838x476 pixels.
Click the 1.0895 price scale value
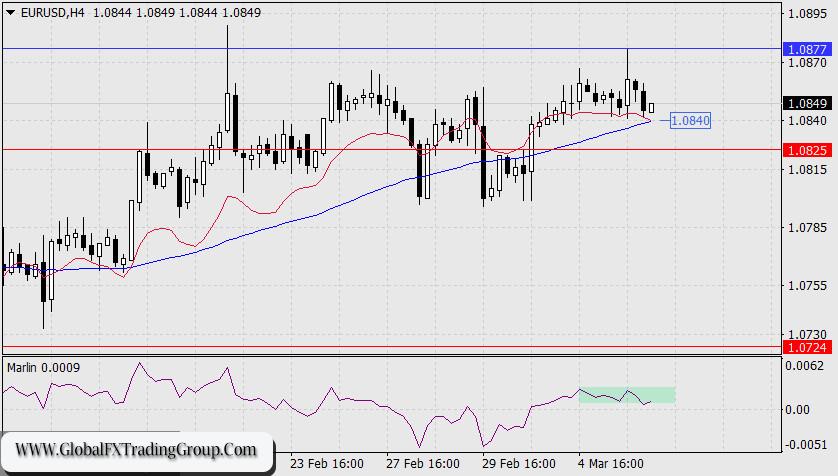pyautogui.click(x=807, y=13)
